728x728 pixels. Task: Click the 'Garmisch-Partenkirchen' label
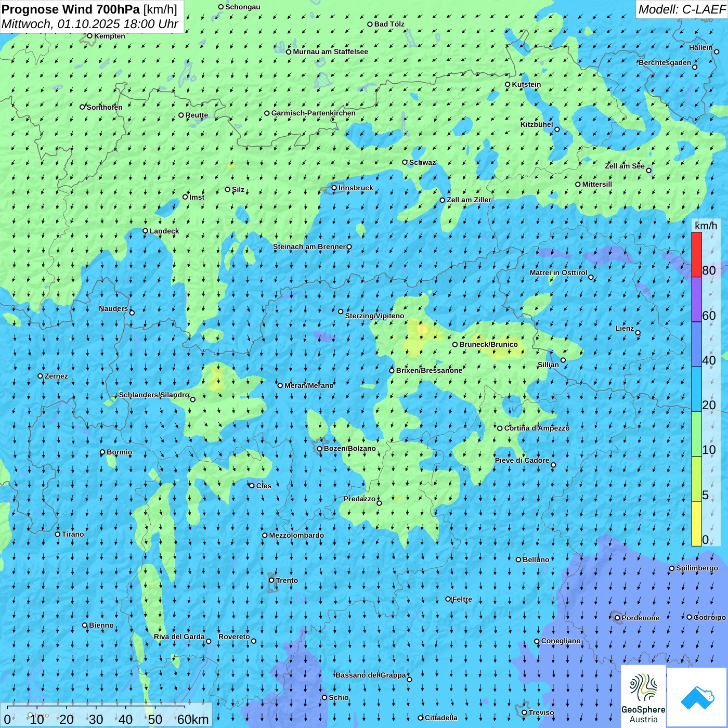coord(314,113)
